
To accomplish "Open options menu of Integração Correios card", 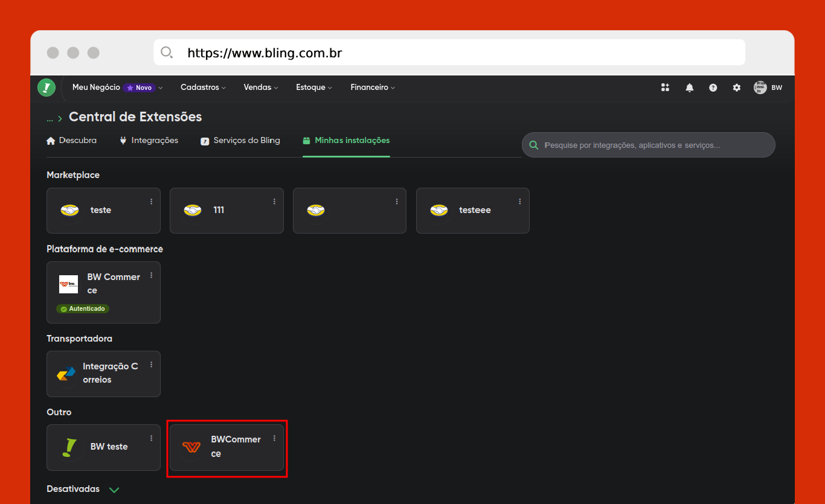I will click(151, 365).
